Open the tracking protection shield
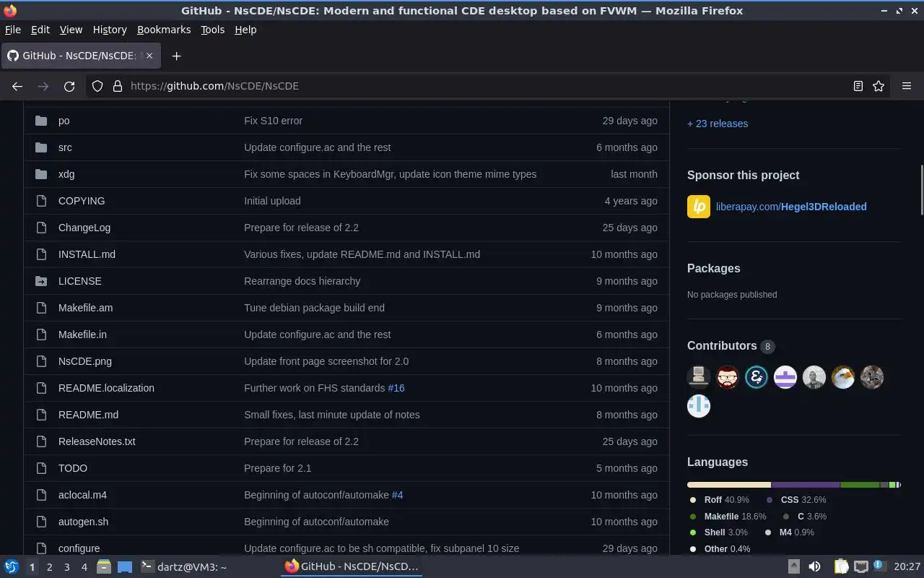This screenshot has height=578, width=924. [x=97, y=86]
